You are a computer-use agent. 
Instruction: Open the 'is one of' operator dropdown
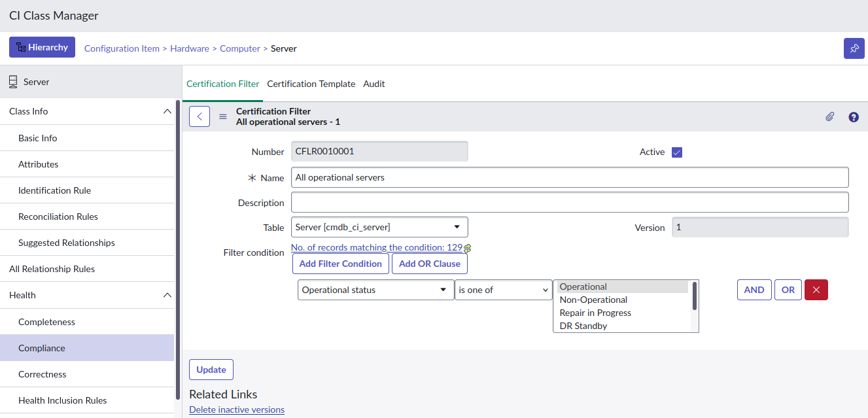[x=503, y=290]
